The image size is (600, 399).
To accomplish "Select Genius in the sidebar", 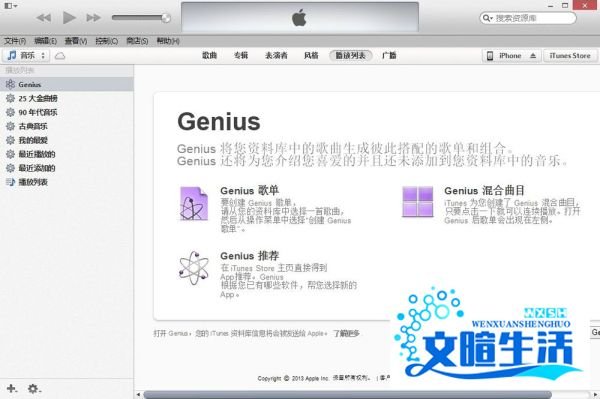I will coord(67,84).
